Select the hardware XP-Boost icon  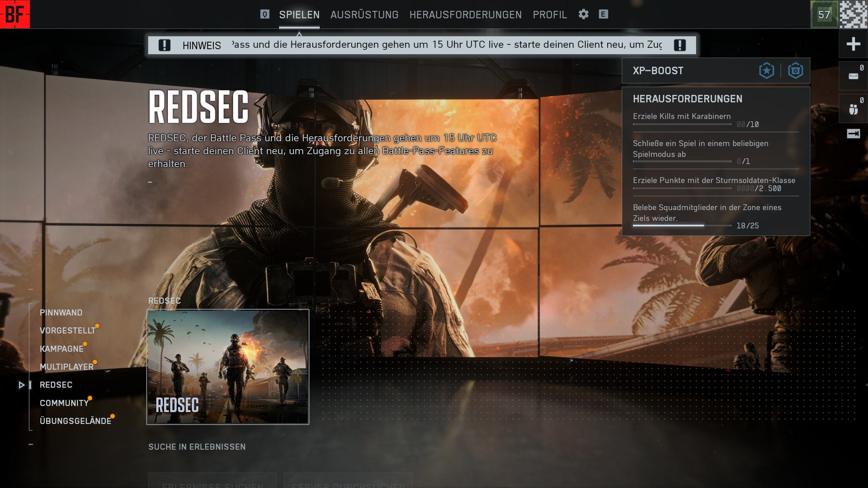795,71
